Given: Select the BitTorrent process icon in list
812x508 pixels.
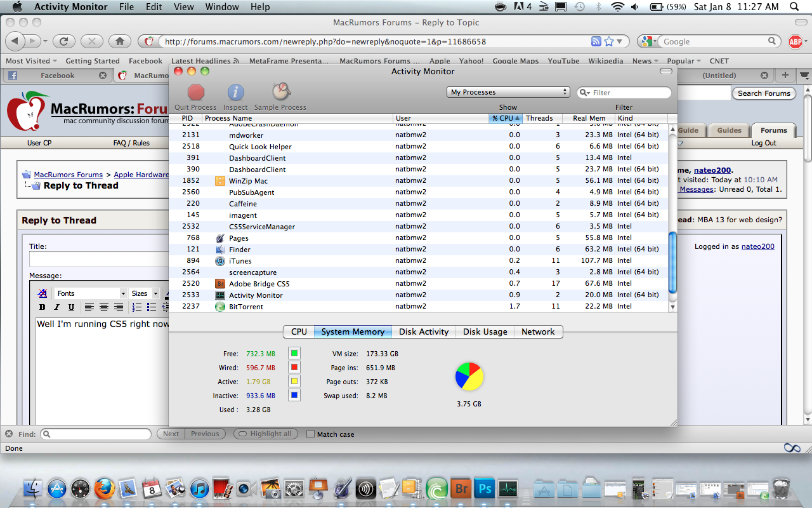Looking at the screenshot, I should click(x=220, y=307).
